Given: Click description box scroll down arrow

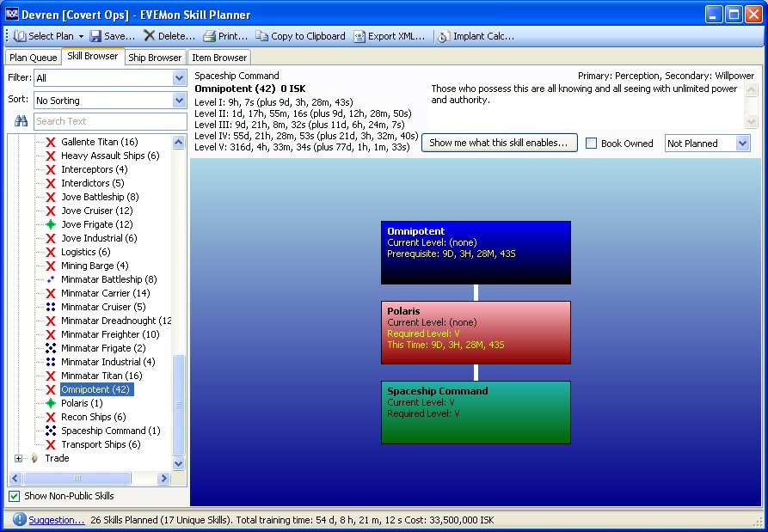Looking at the screenshot, I should 750,121.
